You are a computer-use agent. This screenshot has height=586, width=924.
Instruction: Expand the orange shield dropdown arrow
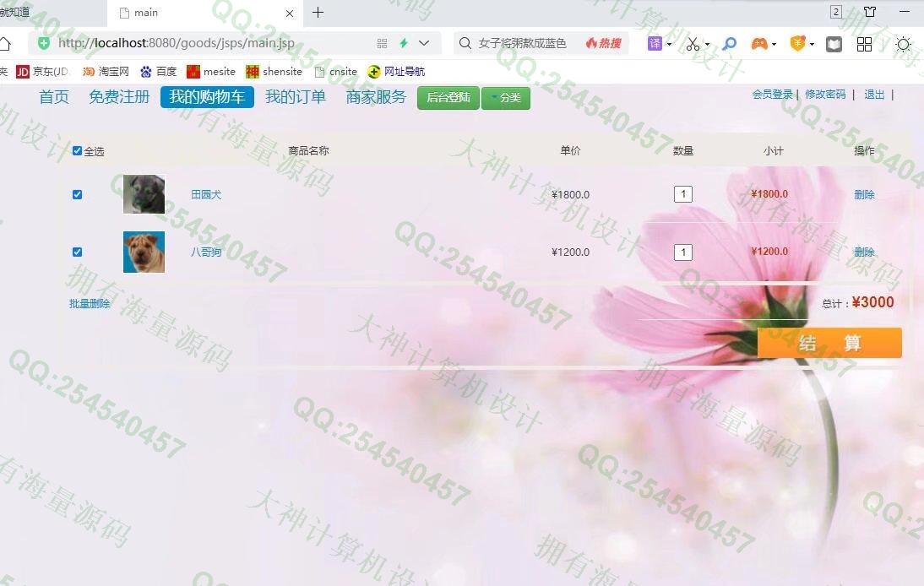tap(812, 44)
